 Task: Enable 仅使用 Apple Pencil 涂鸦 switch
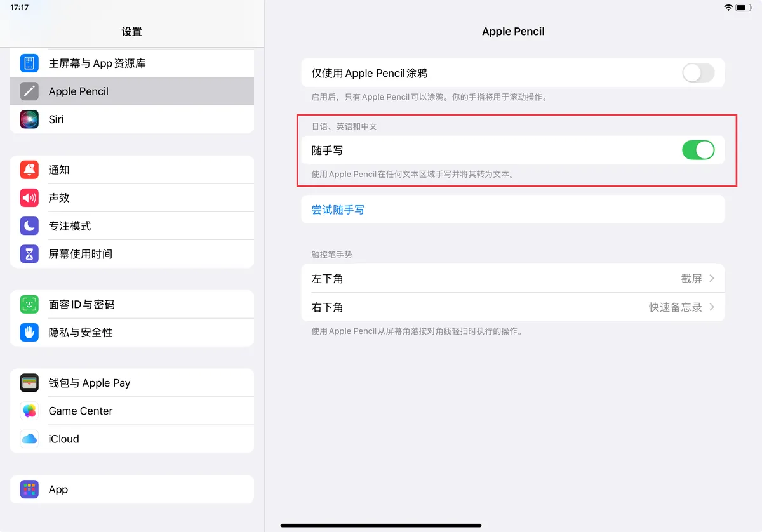[x=698, y=73]
